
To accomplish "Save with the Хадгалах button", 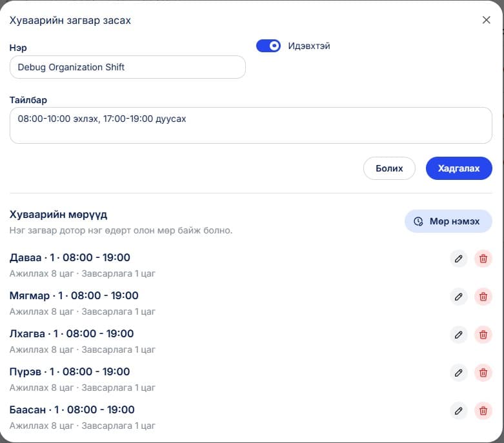I will point(459,168).
